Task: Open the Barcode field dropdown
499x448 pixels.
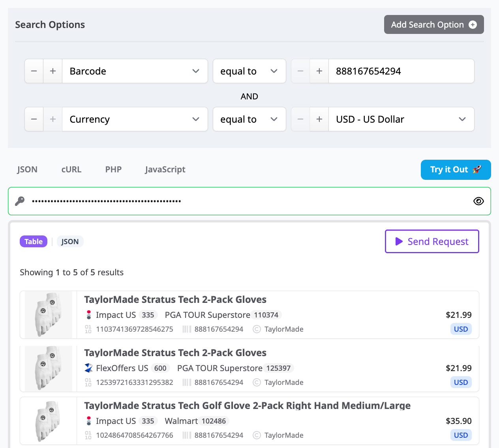Action: coord(135,71)
